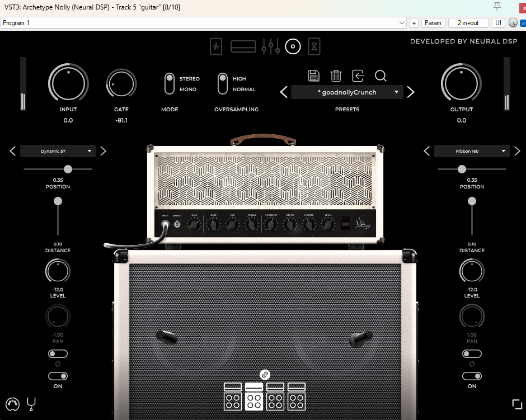Click the right microphone distance slider handle
Viewport: 526px width, 420px height.
pyautogui.click(x=472, y=201)
